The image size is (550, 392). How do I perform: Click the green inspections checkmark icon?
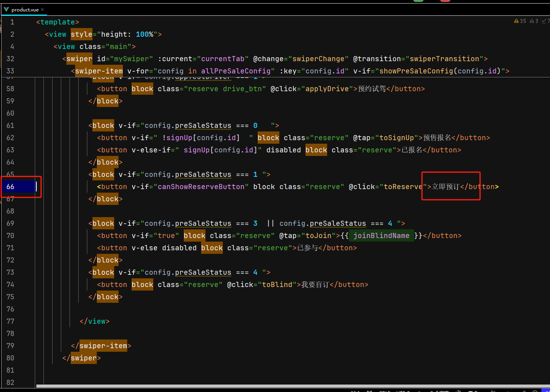544,21
